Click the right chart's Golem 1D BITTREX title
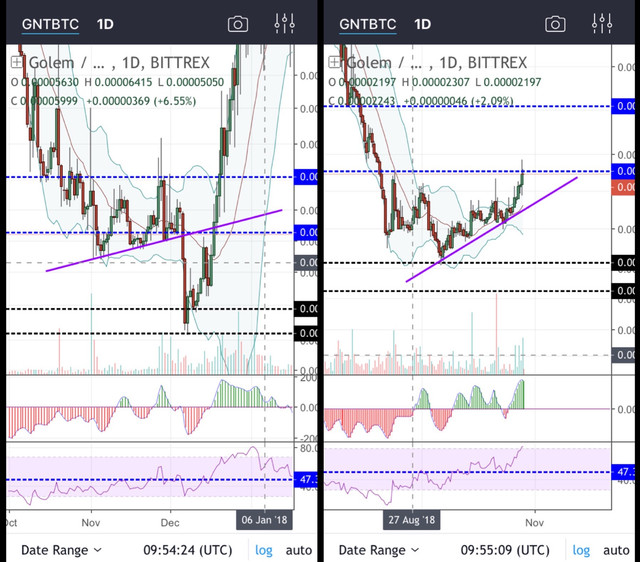The height and width of the screenshot is (562, 640). [436, 62]
